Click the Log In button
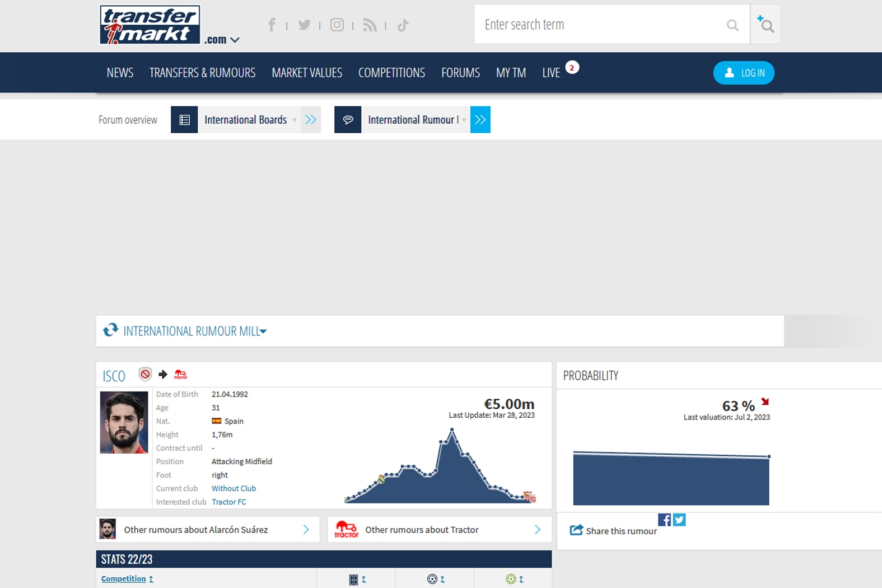 [x=743, y=73]
